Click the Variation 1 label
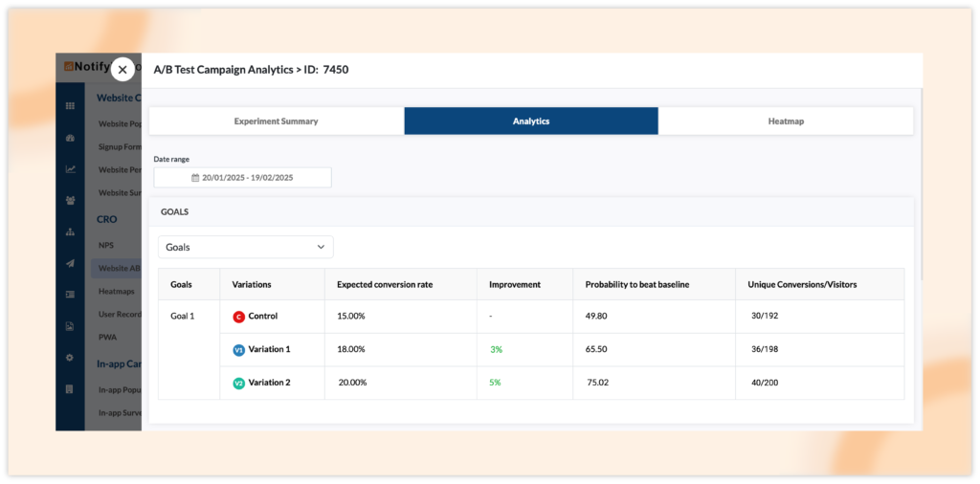Viewport: 980px width, 484px height. [269, 349]
